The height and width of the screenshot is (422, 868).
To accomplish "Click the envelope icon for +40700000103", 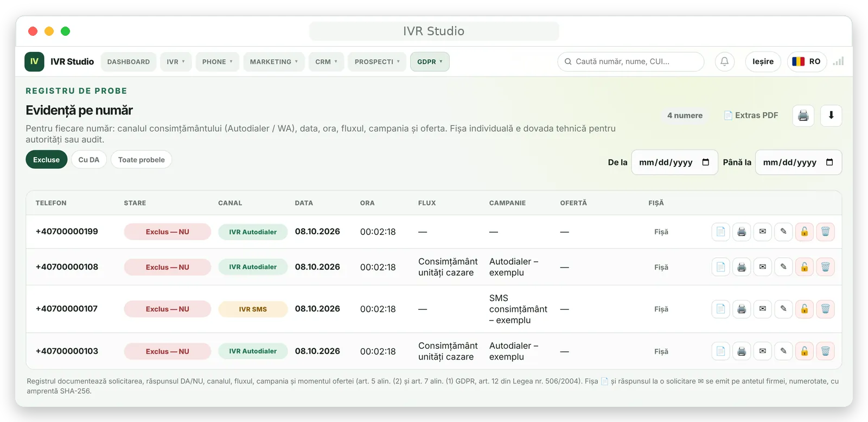I will point(762,351).
